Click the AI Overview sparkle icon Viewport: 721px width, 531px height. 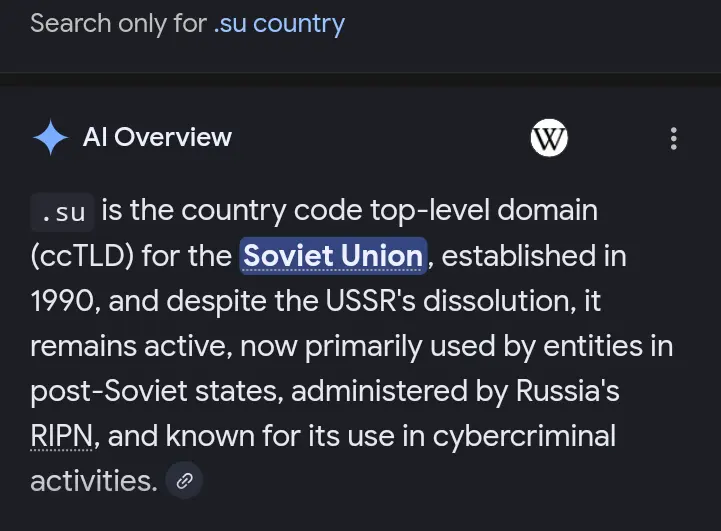coord(50,138)
